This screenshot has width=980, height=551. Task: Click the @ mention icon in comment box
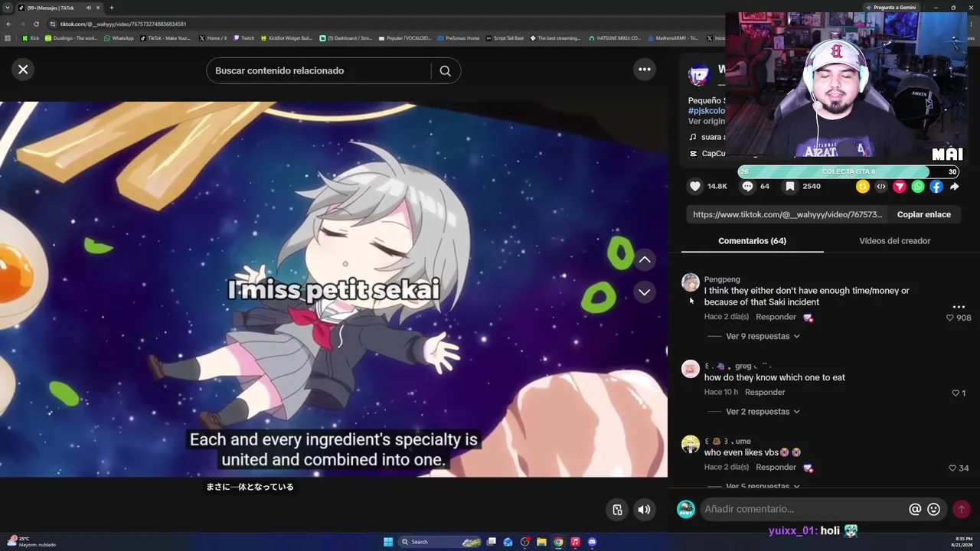pyautogui.click(x=915, y=509)
